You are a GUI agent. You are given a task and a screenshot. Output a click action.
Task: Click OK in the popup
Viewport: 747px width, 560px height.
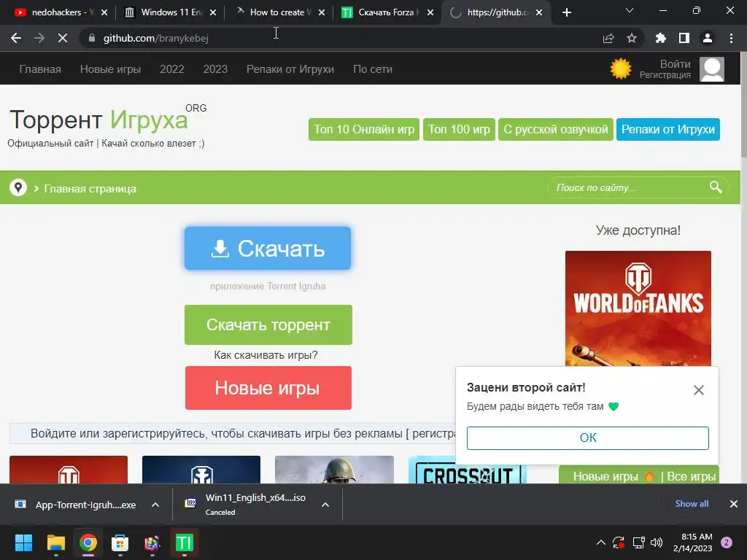coord(588,438)
